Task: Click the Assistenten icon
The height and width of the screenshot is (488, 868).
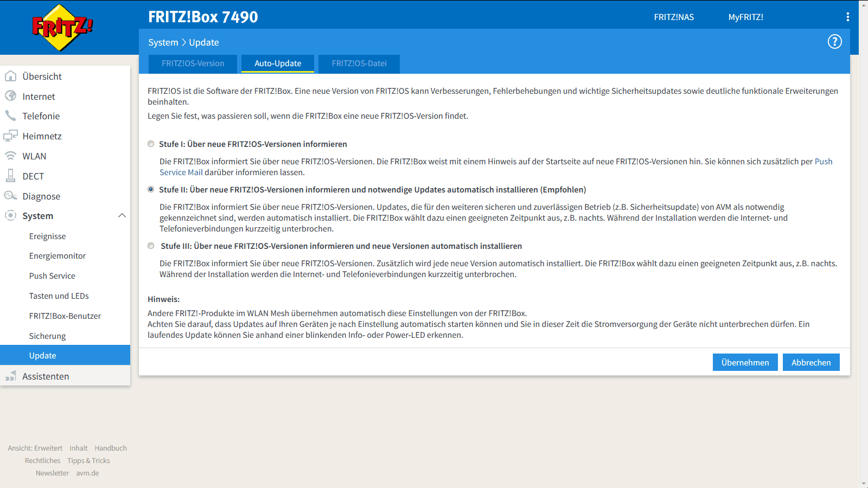Action: point(10,376)
